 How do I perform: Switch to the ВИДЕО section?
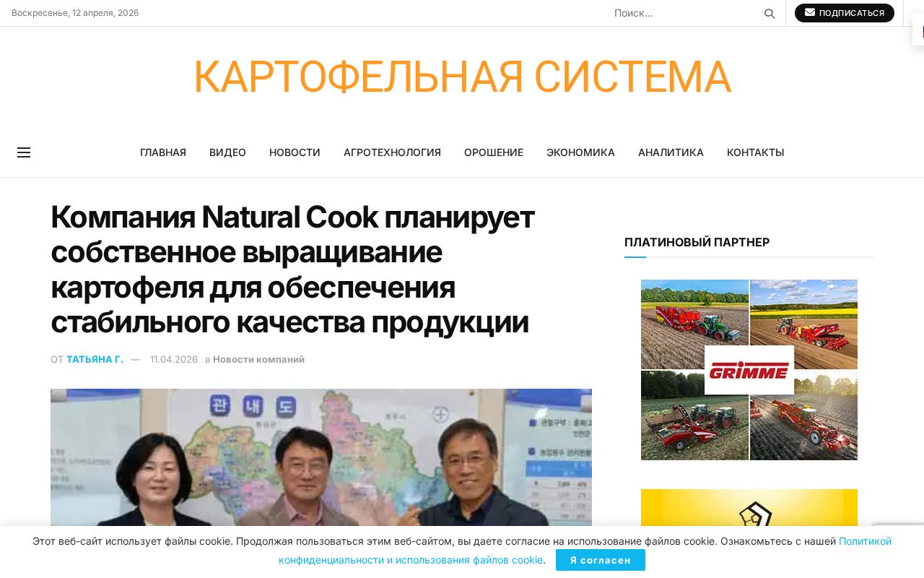pyautogui.click(x=227, y=152)
